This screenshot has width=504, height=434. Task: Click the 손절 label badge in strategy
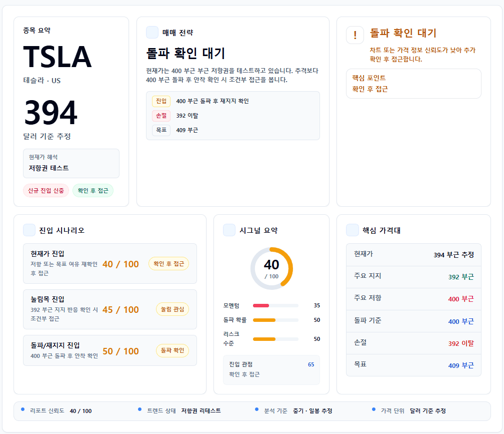[161, 116]
